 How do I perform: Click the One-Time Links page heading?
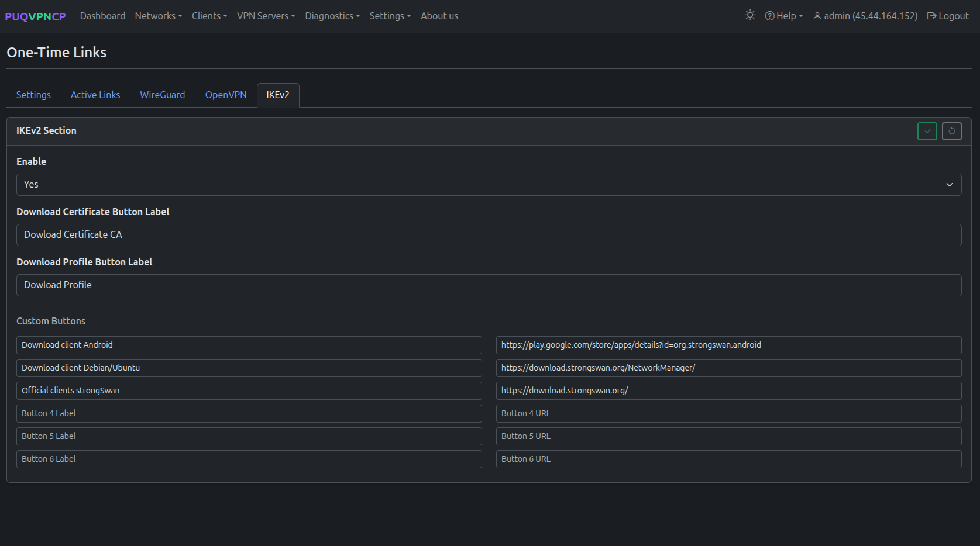[57, 52]
